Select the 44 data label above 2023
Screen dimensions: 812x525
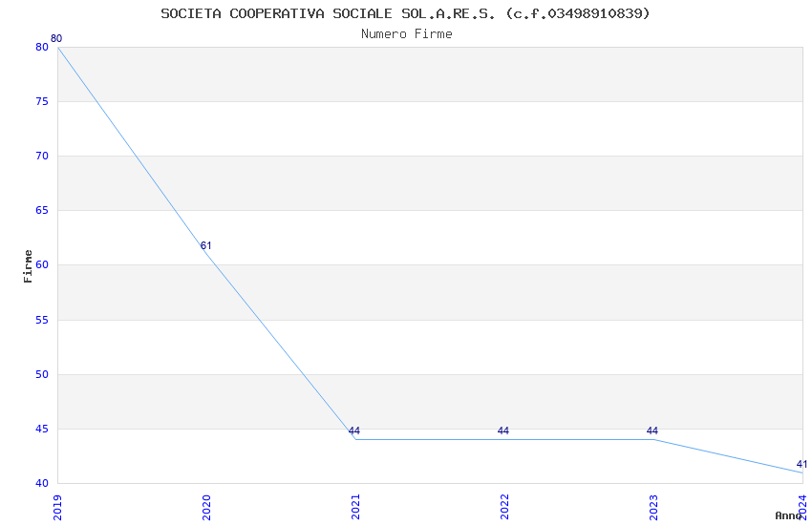[x=652, y=430]
